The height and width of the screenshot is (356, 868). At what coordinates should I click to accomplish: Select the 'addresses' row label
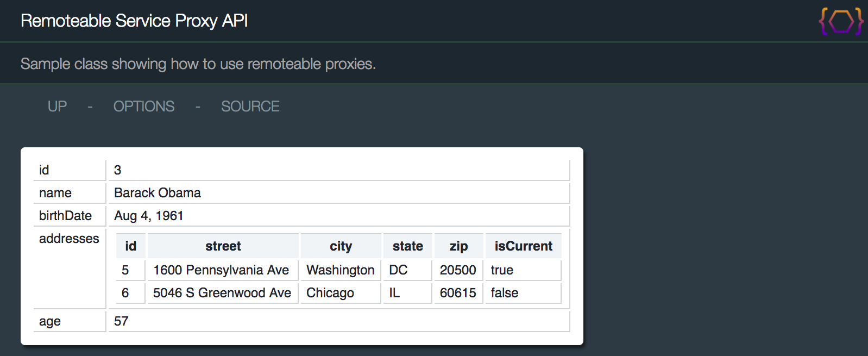click(x=69, y=239)
